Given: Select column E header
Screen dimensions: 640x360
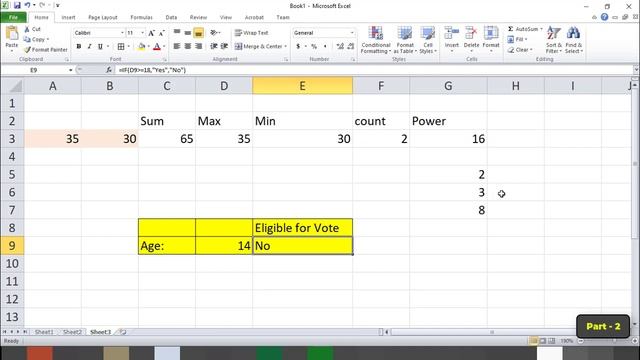Looking at the screenshot, I should 302,86.
